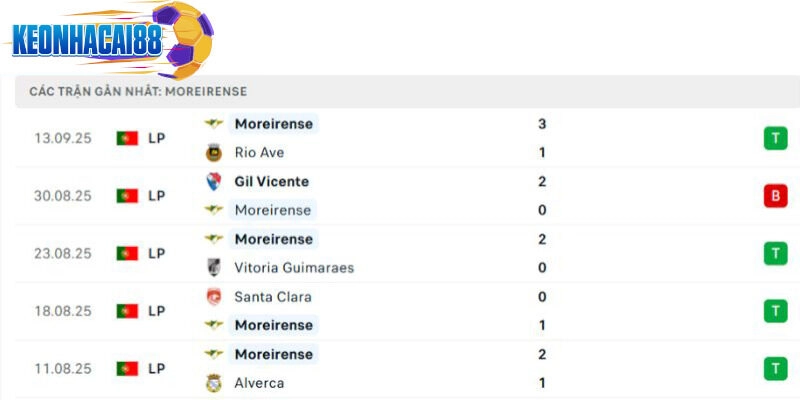The image size is (800, 400).
Task: Click the Santa Clara club crest
Action: point(213,297)
